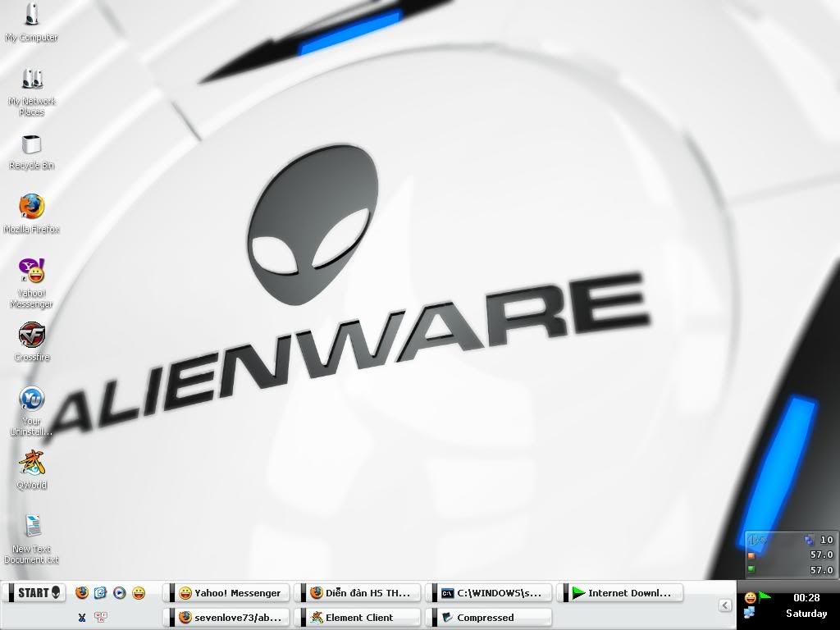Open the My Computer desktop icon

pos(32,21)
